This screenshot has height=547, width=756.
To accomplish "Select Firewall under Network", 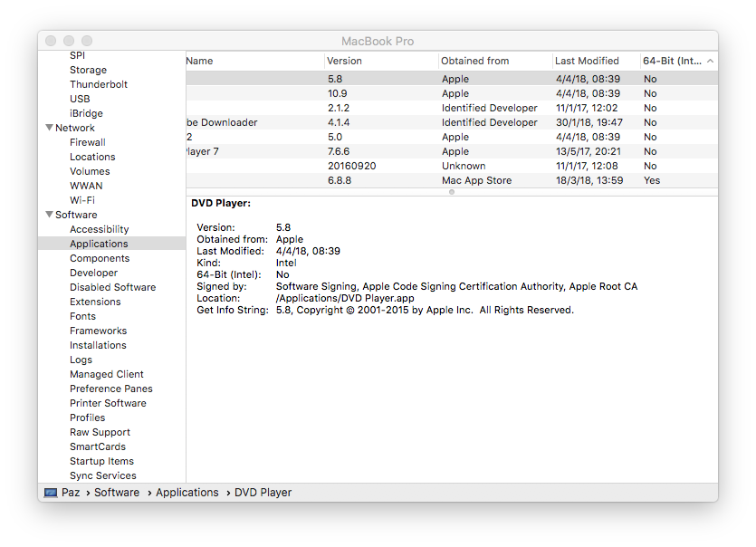I will click(x=87, y=142).
